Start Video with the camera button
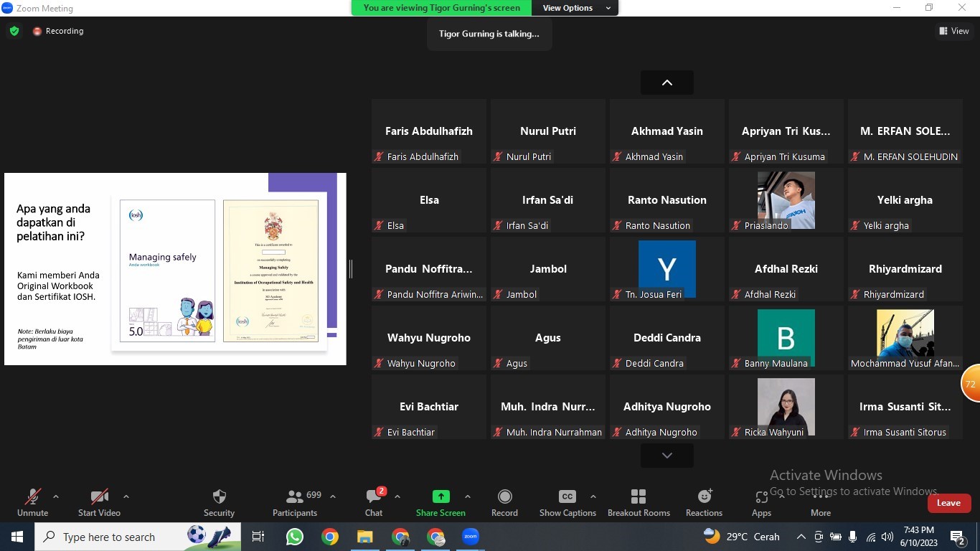 pos(99,497)
